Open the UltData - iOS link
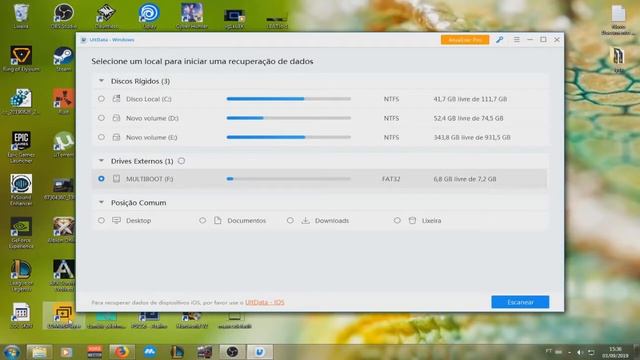 tap(264, 302)
